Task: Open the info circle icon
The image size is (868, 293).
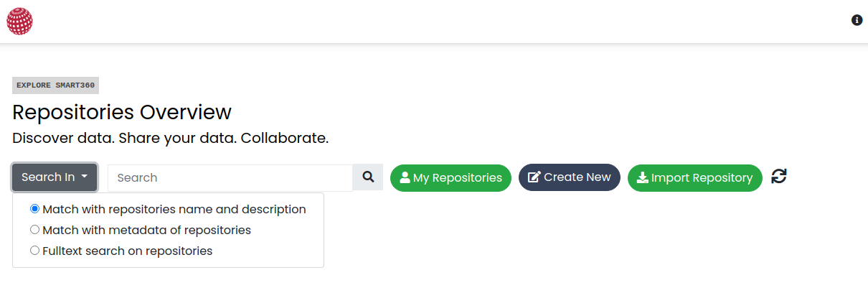Action: (x=857, y=20)
